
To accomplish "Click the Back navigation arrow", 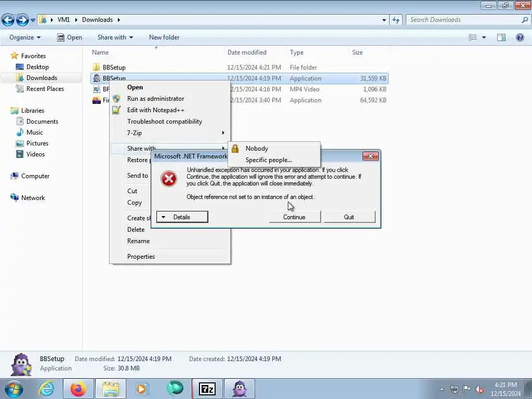I will [x=8, y=20].
